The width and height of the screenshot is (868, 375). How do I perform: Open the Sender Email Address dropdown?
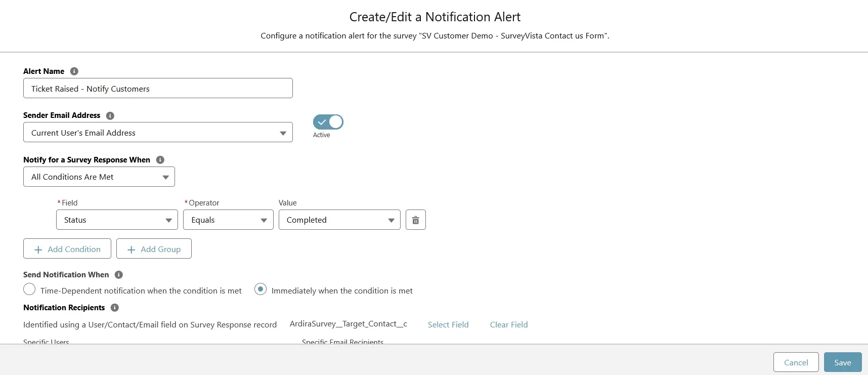tap(158, 132)
